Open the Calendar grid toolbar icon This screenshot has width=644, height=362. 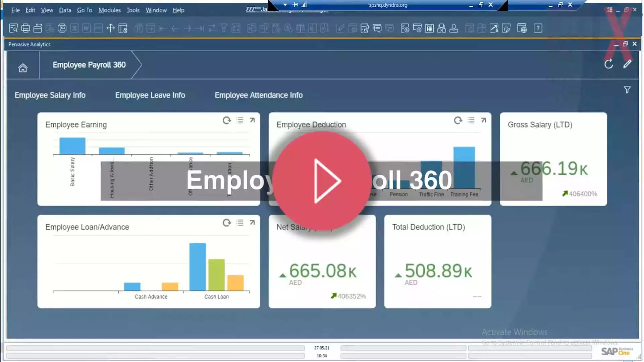(429, 28)
